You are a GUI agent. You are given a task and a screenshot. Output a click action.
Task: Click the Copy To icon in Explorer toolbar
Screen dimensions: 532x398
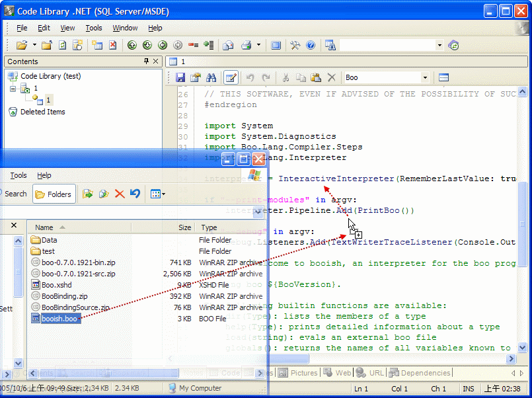coord(104,194)
